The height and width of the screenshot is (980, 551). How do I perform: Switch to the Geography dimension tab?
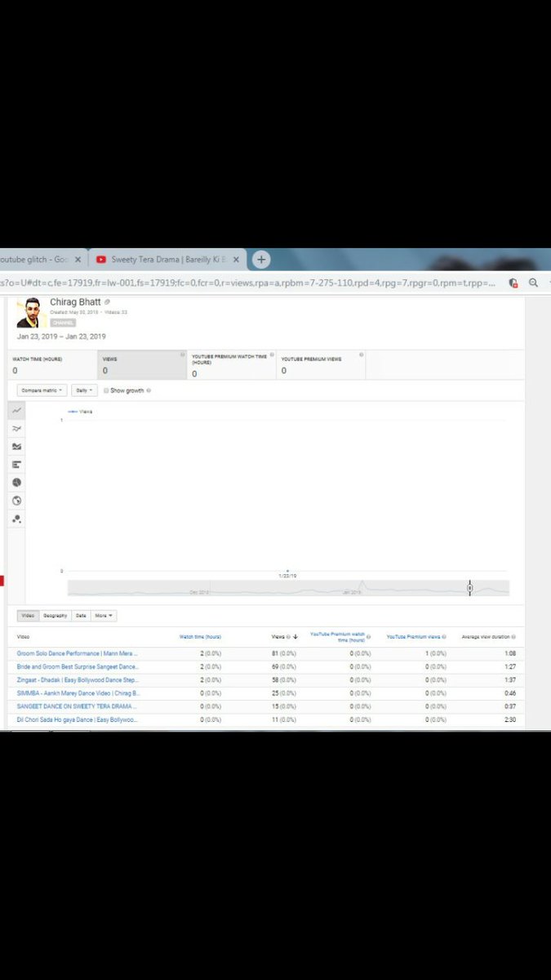coord(55,615)
